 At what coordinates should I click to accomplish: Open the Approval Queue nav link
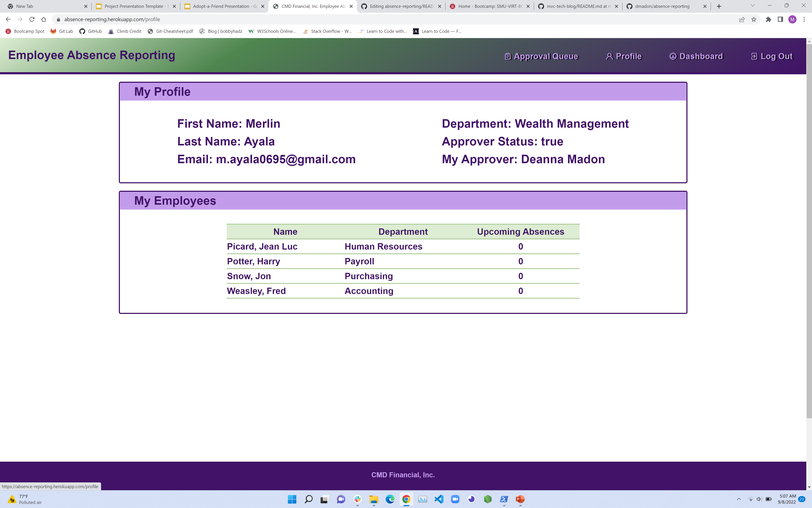(541, 57)
